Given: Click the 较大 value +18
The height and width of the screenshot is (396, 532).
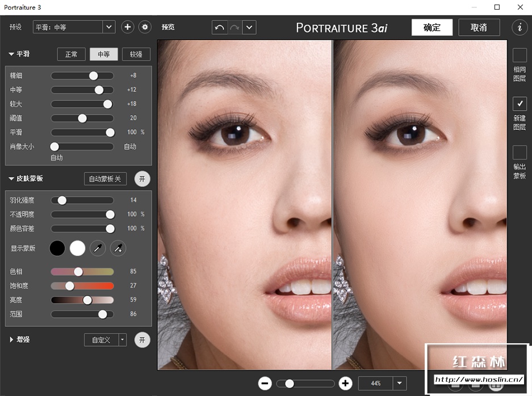Looking at the screenshot, I should click(x=132, y=104).
